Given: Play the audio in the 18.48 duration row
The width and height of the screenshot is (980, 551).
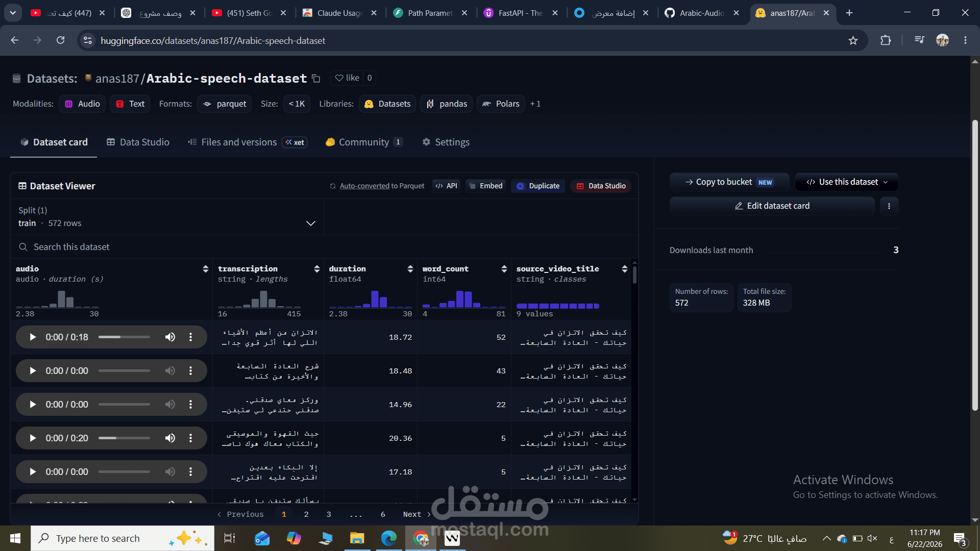Looking at the screenshot, I should tap(33, 371).
